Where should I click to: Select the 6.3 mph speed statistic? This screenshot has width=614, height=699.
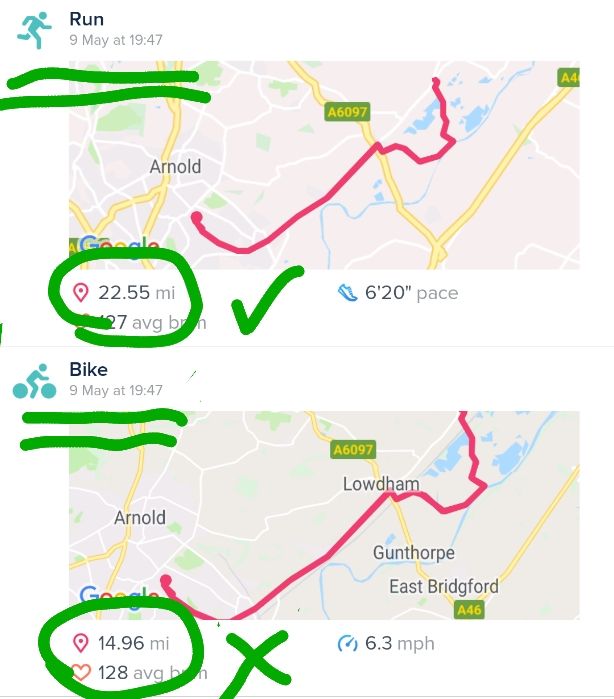click(402, 643)
